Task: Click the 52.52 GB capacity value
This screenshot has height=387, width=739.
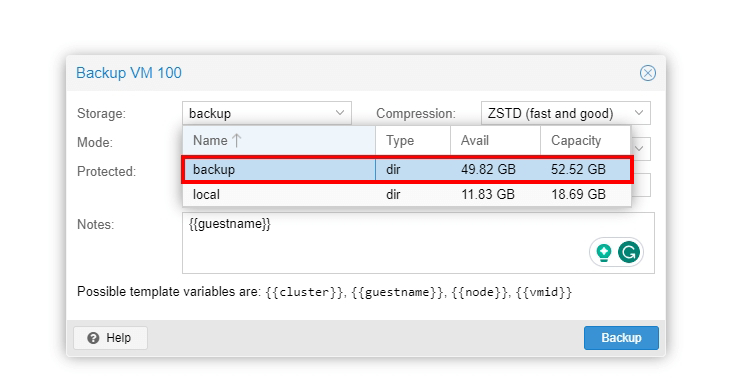Action: click(x=578, y=170)
